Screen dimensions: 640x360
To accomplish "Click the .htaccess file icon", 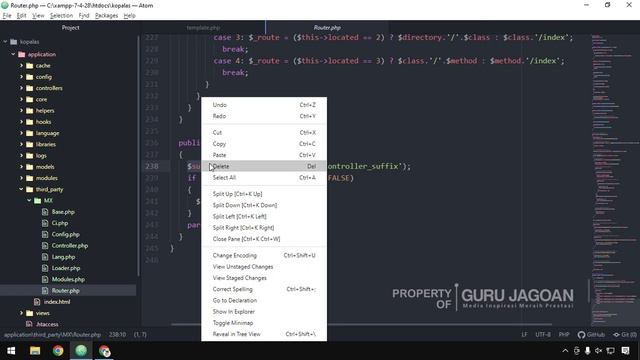I will [x=29, y=324].
